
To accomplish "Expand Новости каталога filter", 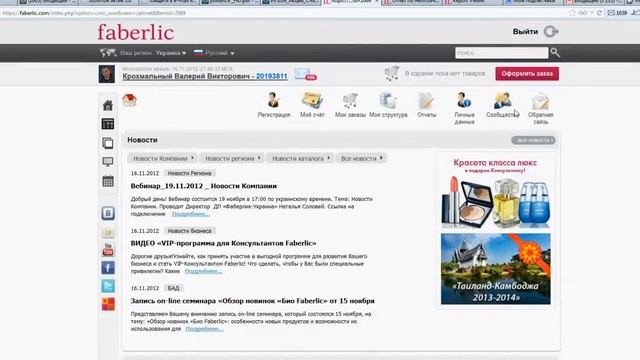I will pyautogui.click(x=300, y=158).
